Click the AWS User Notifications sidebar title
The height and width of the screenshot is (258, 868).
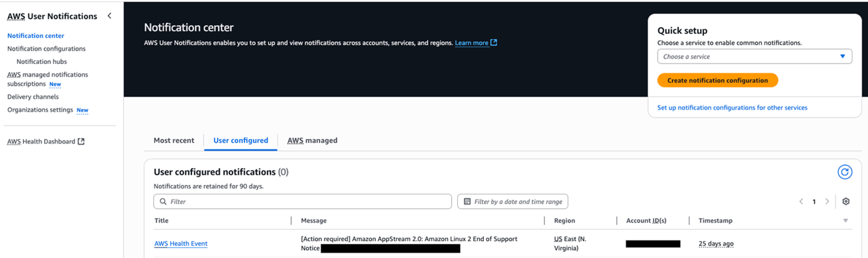click(x=52, y=16)
